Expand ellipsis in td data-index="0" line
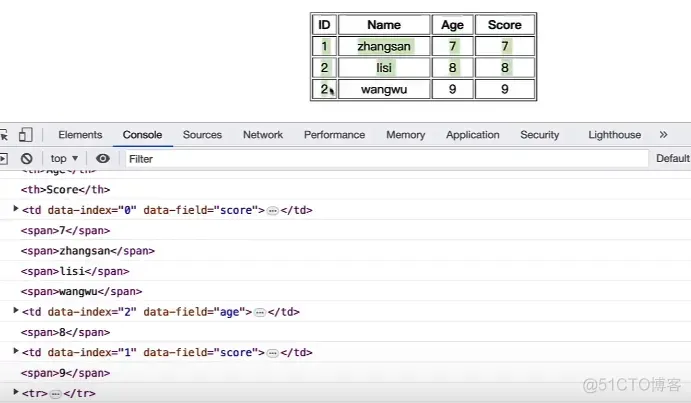This screenshot has height=403, width=691. click(x=273, y=211)
